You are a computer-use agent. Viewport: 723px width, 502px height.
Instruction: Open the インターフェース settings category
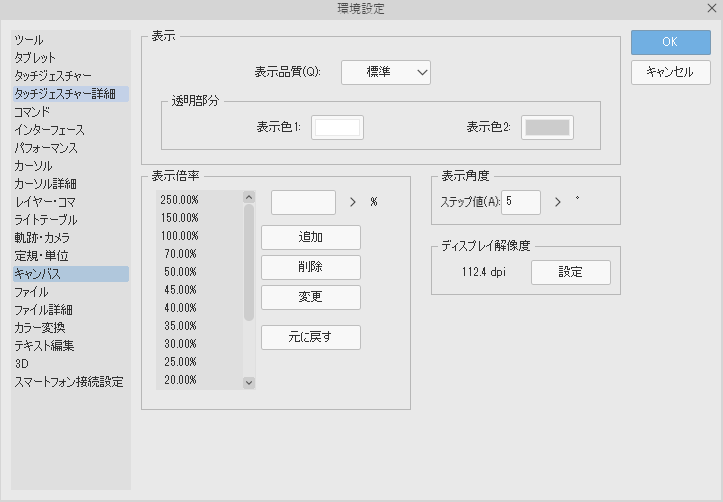(71, 130)
